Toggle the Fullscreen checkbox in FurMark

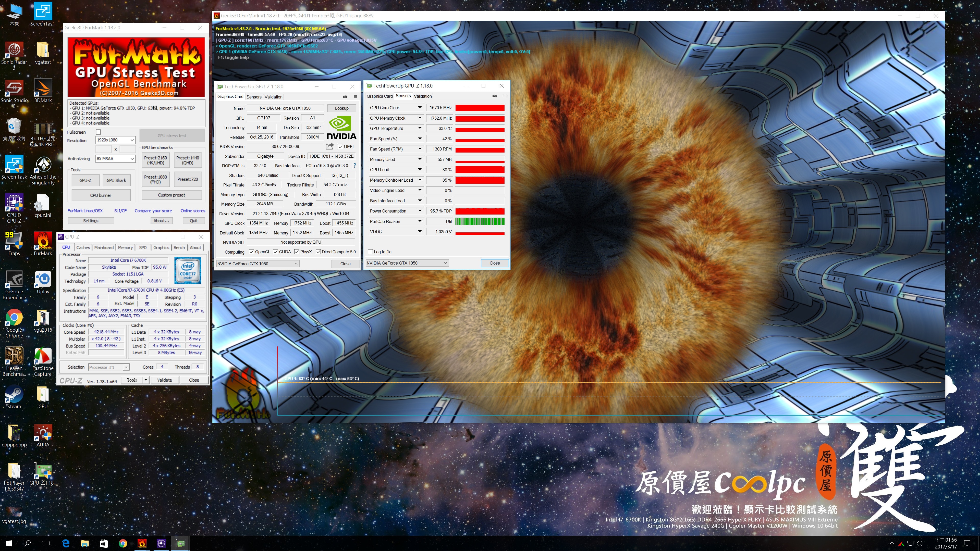[99, 132]
